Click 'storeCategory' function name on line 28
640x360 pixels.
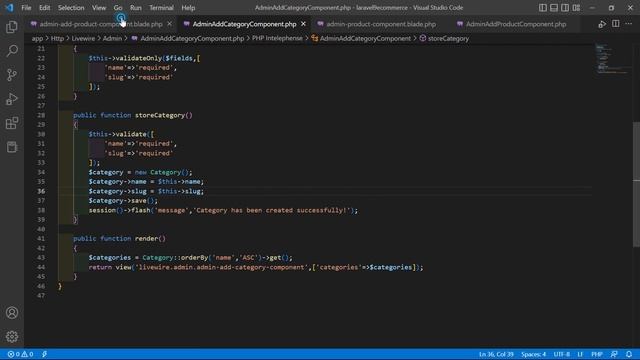pos(160,115)
